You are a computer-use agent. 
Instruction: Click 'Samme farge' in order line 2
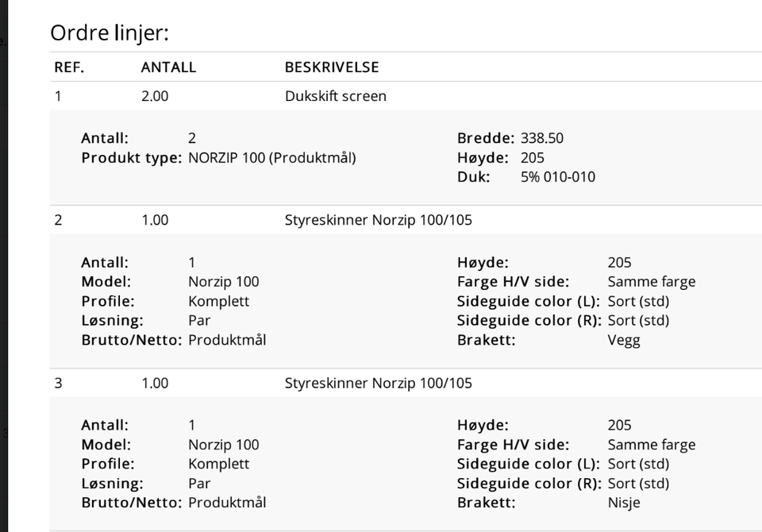tap(651, 281)
